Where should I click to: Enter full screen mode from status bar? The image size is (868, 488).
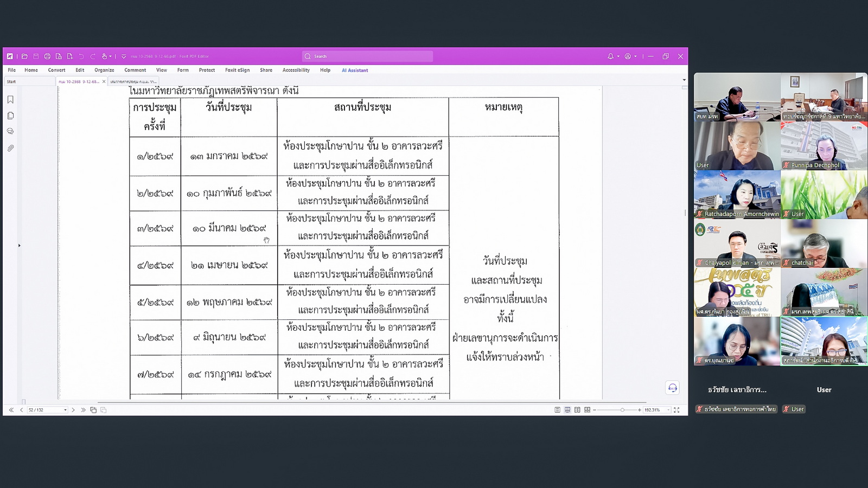point(676,410)
